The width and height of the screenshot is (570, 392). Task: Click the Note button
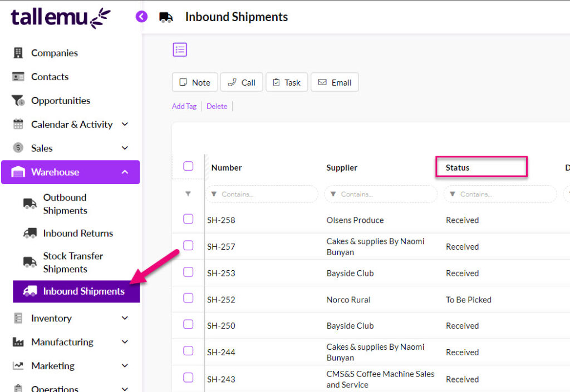pyautogui.click(x=195, y=82)
